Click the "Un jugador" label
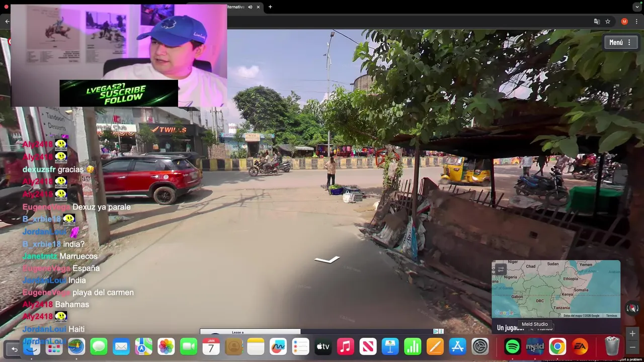This screenshot has height=362, width=644. tap(511, 328)
